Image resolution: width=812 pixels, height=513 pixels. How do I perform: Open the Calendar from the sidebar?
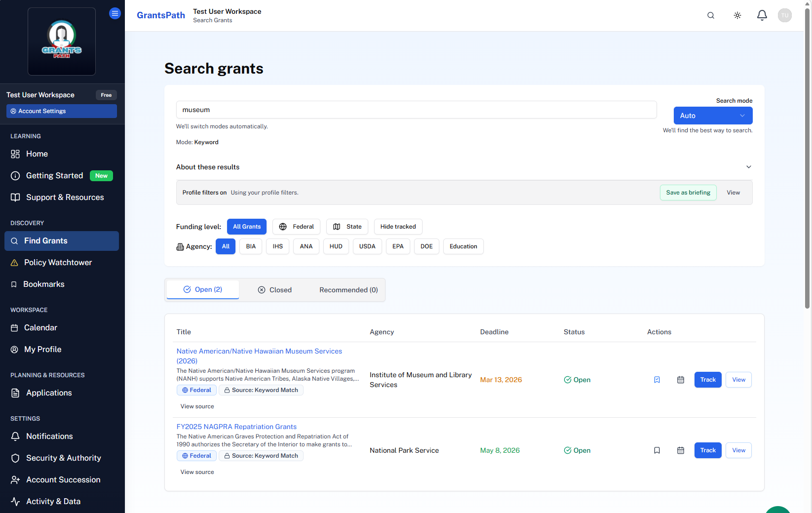click(40, 327)
